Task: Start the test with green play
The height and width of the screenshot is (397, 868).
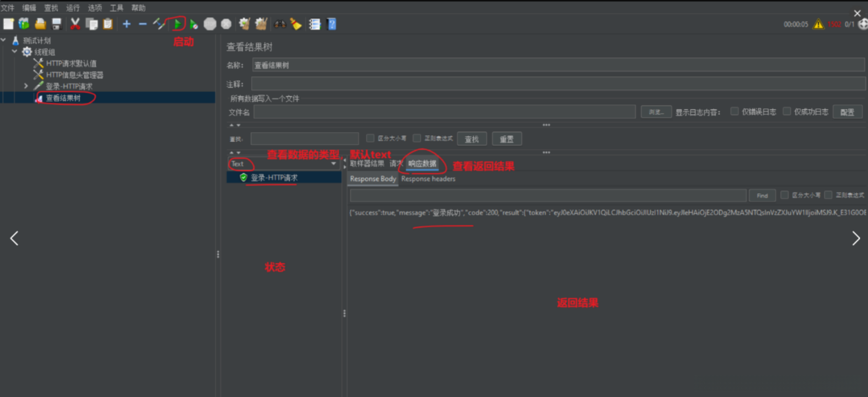Action: pos(178,24)
